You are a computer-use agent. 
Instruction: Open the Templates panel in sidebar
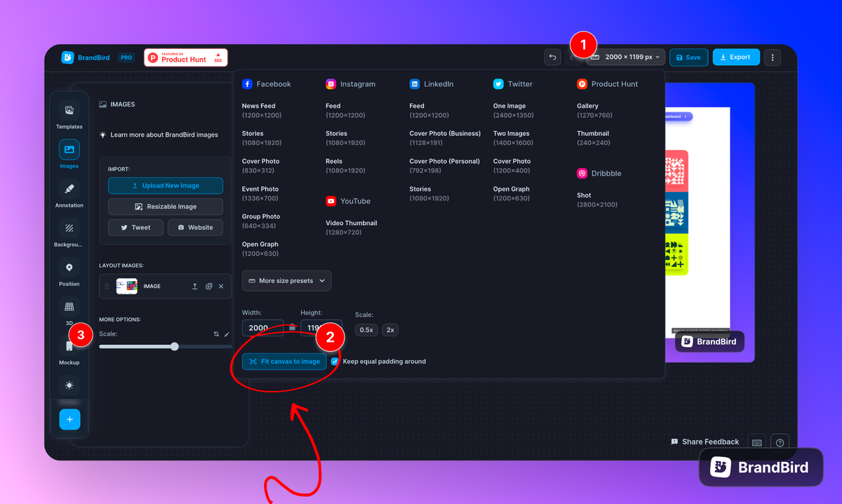pyautogui.click(x=69, y=116)
